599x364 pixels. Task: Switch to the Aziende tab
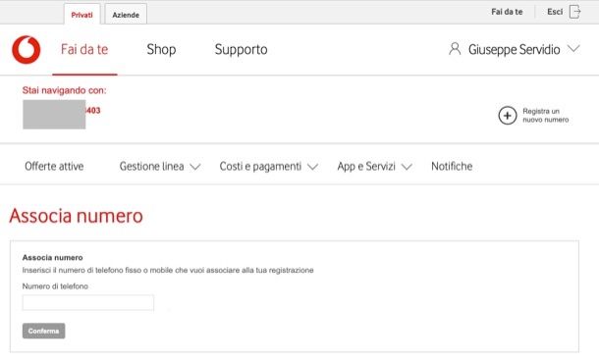click(126, 15)
